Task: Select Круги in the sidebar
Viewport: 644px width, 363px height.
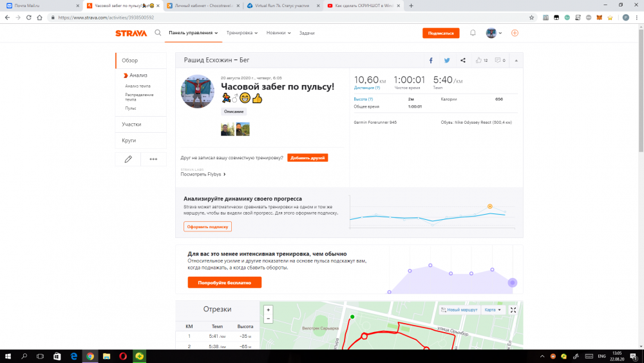Action: [129, 140]
